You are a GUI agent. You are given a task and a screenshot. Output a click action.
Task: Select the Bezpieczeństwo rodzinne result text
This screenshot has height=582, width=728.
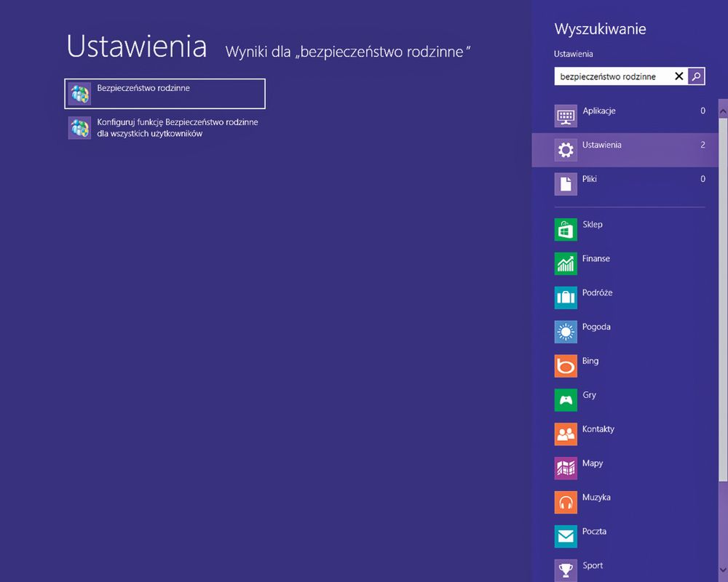coord(143,88)
